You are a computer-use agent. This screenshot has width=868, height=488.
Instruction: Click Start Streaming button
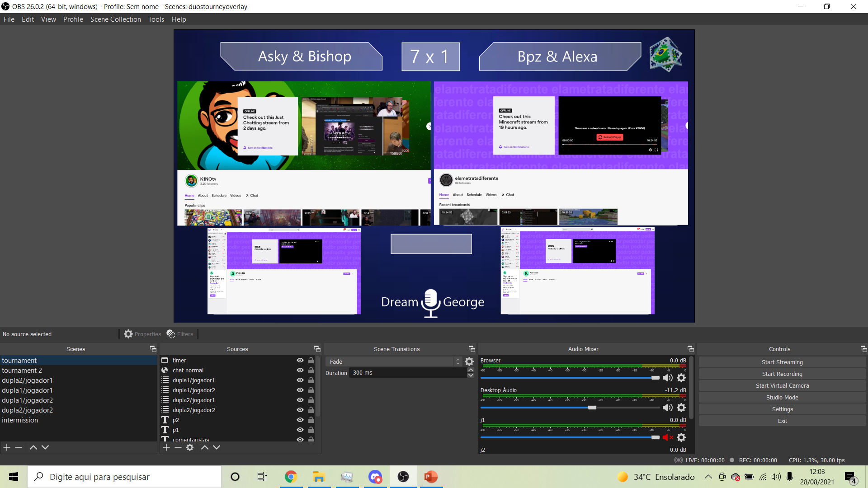(782, 362)
